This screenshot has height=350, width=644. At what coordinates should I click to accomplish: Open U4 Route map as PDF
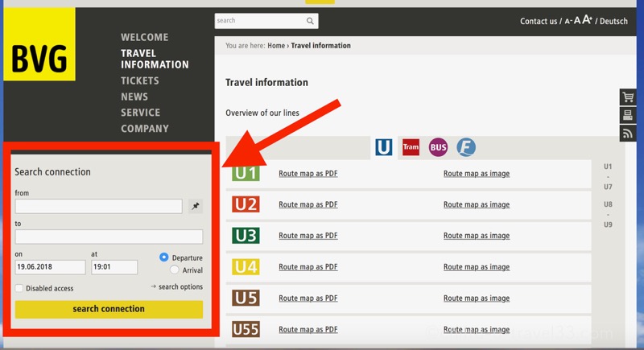[308, 266]
